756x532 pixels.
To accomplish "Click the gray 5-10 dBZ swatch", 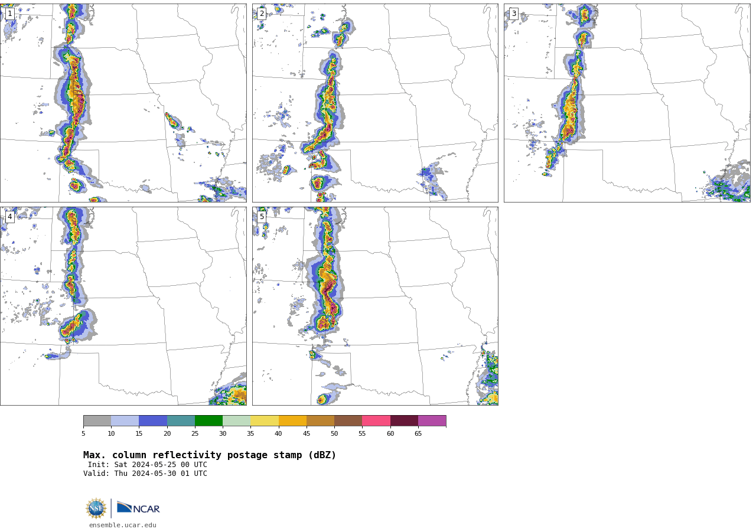I will 97,421.
